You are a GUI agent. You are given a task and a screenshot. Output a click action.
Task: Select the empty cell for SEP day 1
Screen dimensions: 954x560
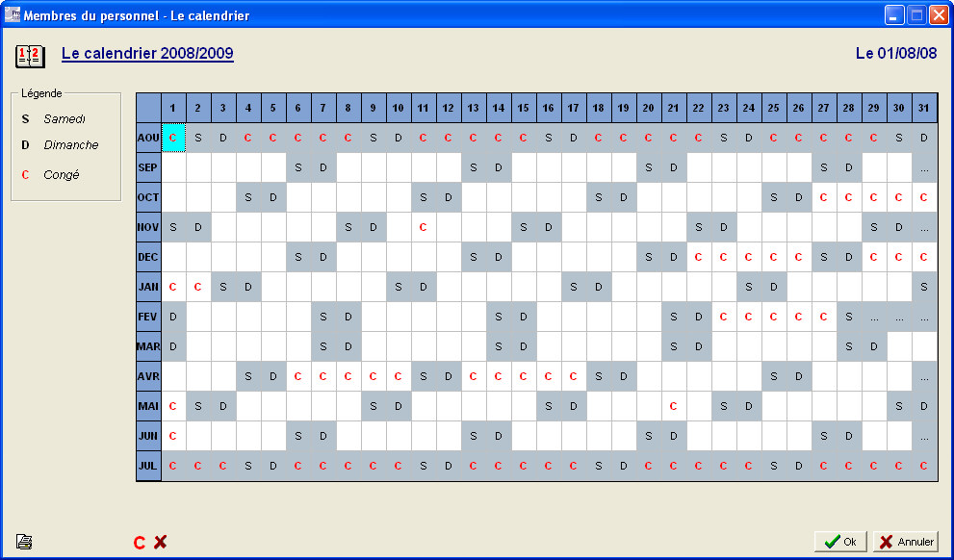click(173, 167)
